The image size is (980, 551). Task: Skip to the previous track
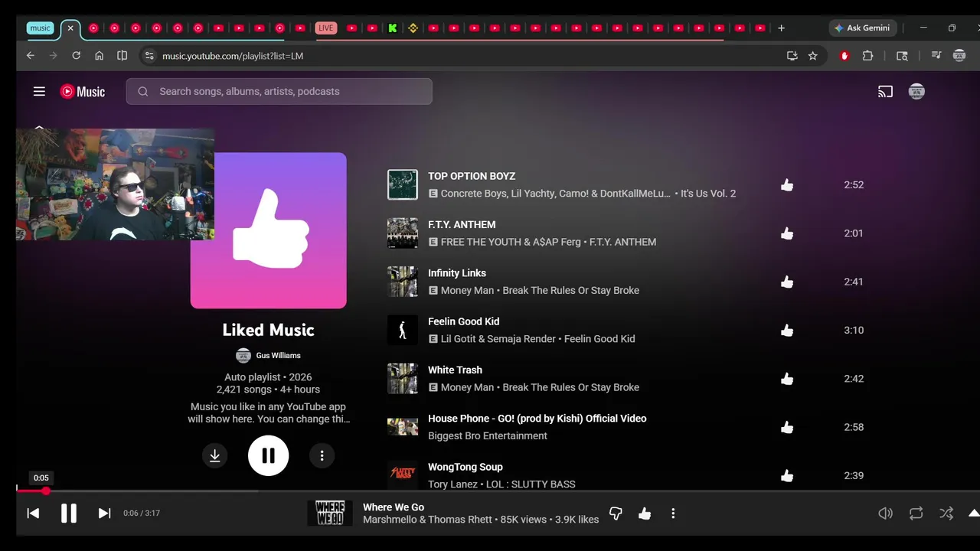pyautogui.click(x=33, y=514)
